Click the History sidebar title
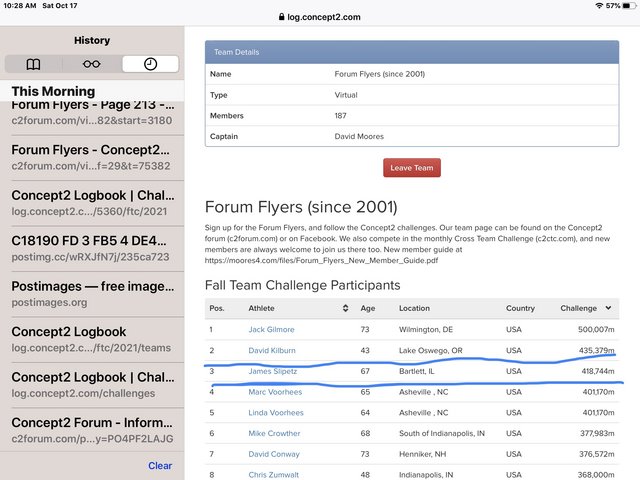 coord(92,40)
